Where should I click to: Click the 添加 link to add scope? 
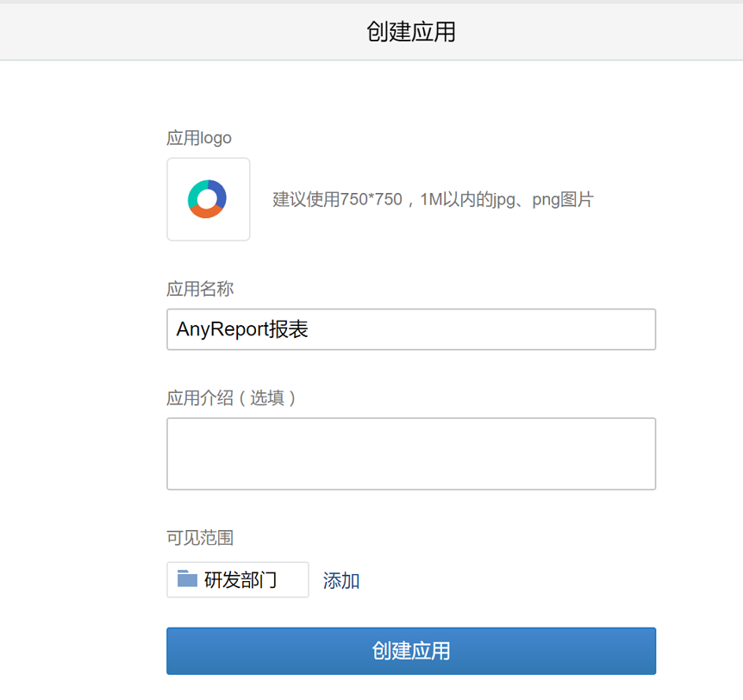pyautogui.click(x=340, y=580)
